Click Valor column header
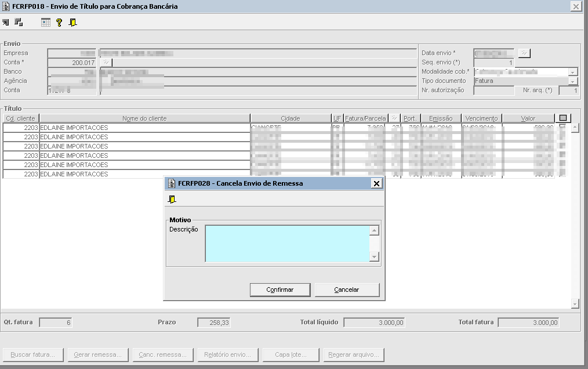The width and height of the screenshot is (588, 369). (x=528, y=118)
